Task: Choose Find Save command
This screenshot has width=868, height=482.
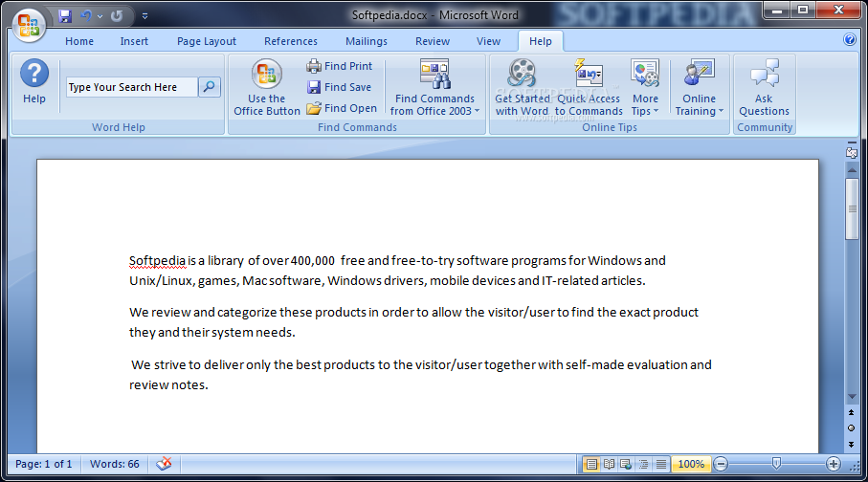Action: 340,87
